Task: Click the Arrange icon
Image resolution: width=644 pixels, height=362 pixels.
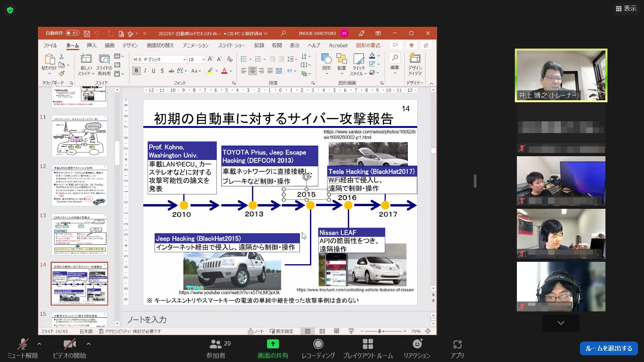Action: (x=341, y=59)
